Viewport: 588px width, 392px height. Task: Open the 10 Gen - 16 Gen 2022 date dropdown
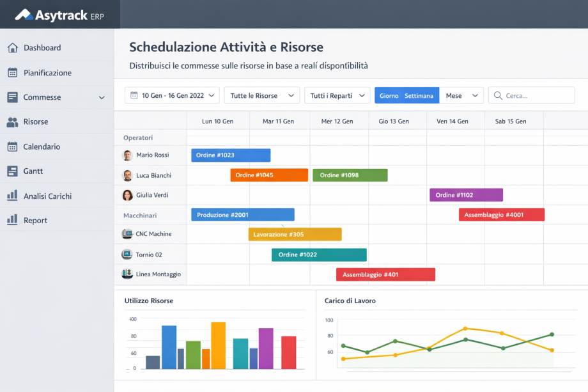click(x=173, y=95)
